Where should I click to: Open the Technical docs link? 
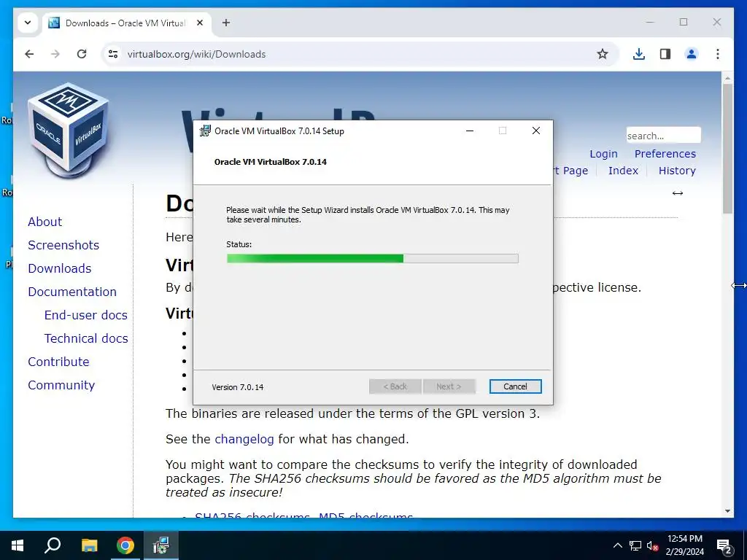click(86, 338)
